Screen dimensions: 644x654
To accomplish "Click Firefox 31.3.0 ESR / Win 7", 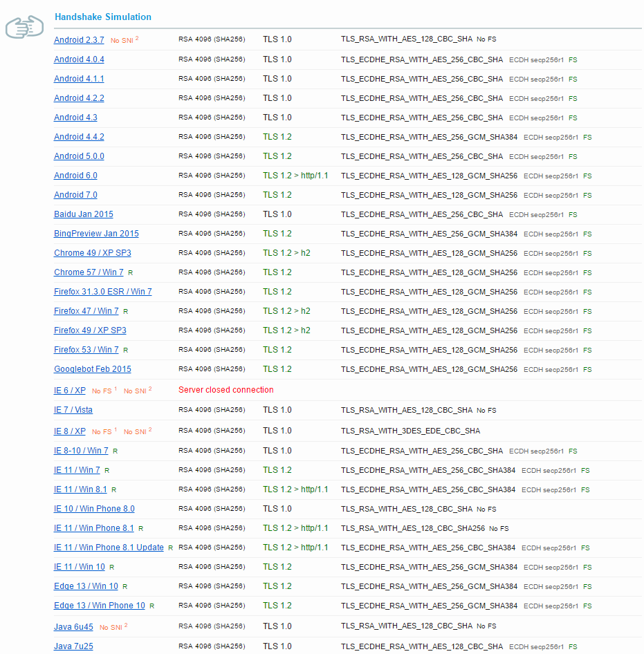I will (x=102, y=292).
